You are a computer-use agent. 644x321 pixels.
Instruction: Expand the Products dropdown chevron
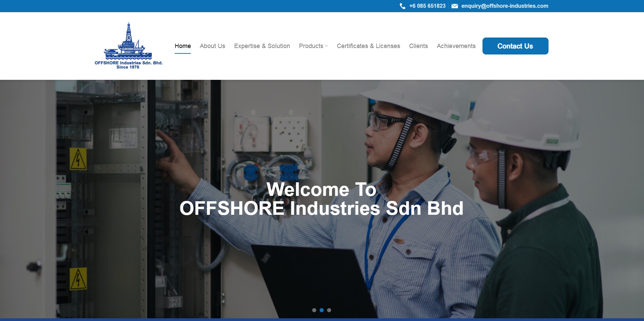coord(326,46)
